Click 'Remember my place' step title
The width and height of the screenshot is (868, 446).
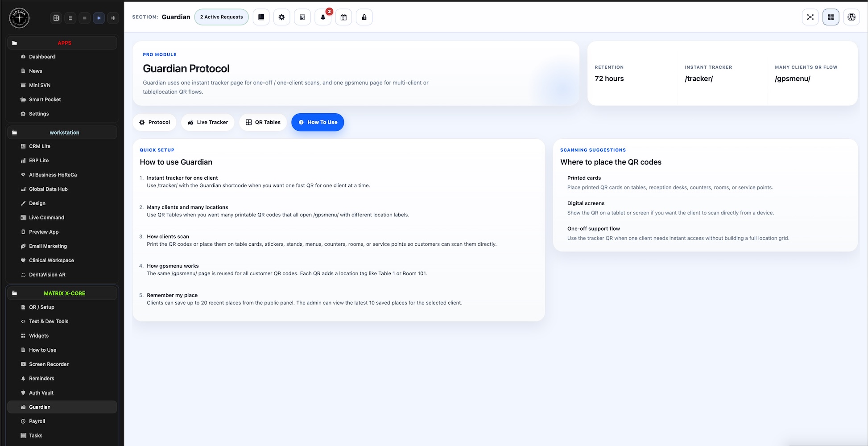click(x=172, y=295)
